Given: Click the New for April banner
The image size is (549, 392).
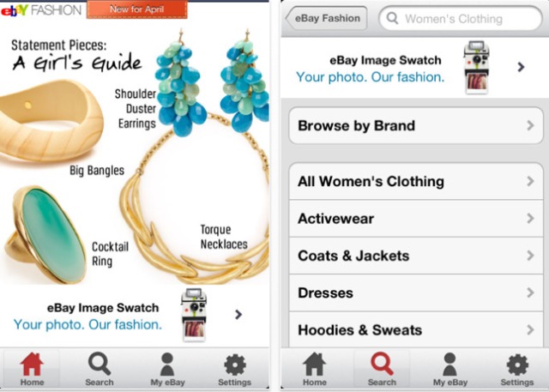Looking at the screenshot, I should point(137,9).
